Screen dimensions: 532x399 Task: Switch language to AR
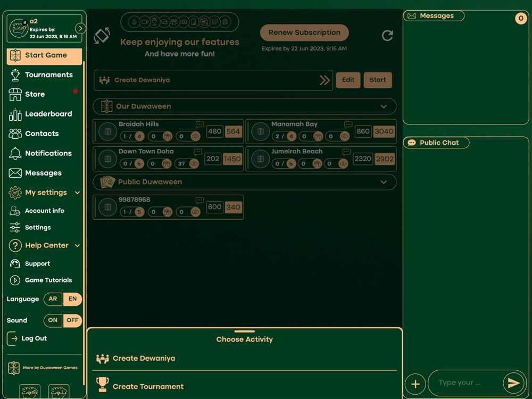tap(53, 299)
